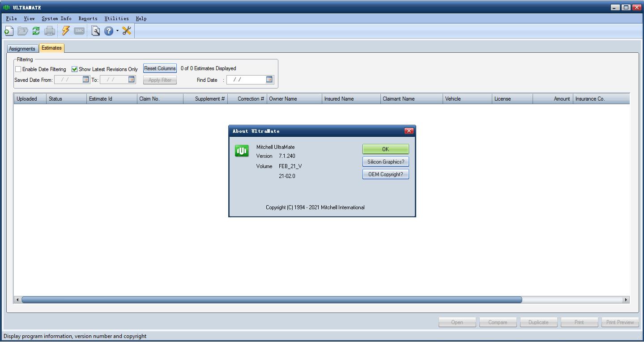
Task: Switch to the Assignments tab
Action: (x=22, y=49)
